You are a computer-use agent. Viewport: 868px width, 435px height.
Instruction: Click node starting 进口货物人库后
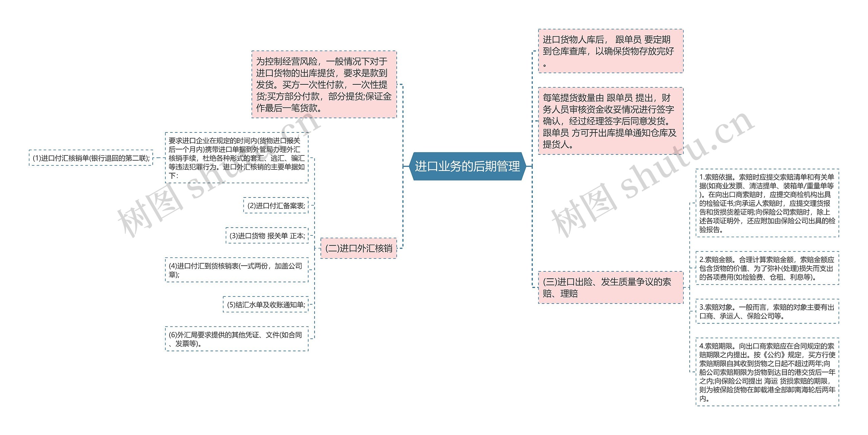[611, 51]
